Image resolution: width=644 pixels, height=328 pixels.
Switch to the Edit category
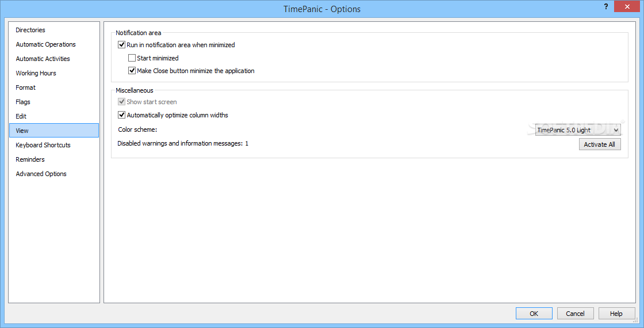pyautogui.click(x=54, y=116)
